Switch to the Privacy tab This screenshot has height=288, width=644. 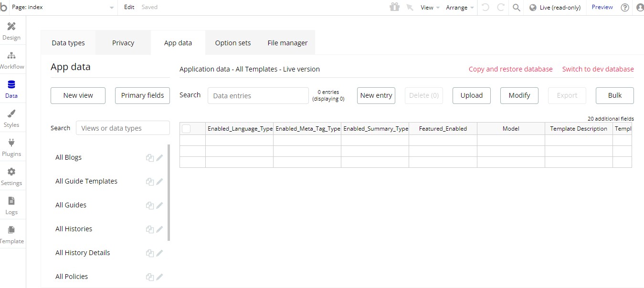coord(123,43)
